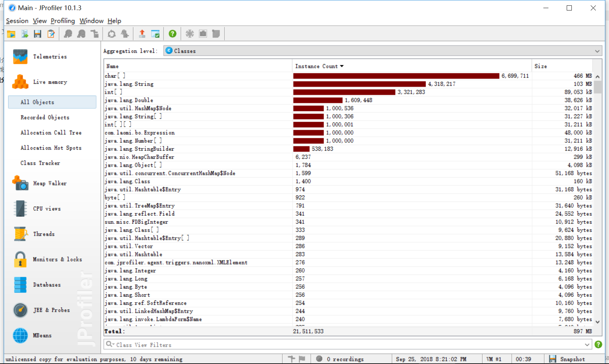Open the JEE & Probes gauge icon

20,310
